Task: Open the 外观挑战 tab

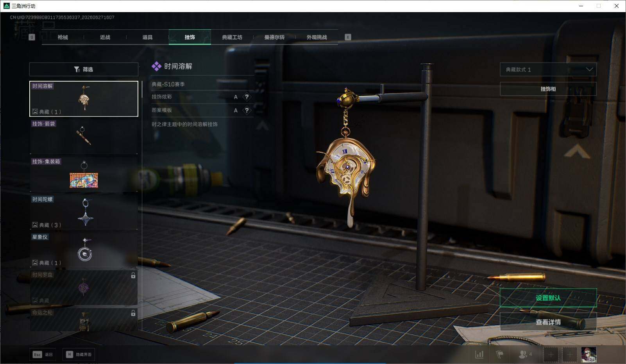Action: [317, 37]
